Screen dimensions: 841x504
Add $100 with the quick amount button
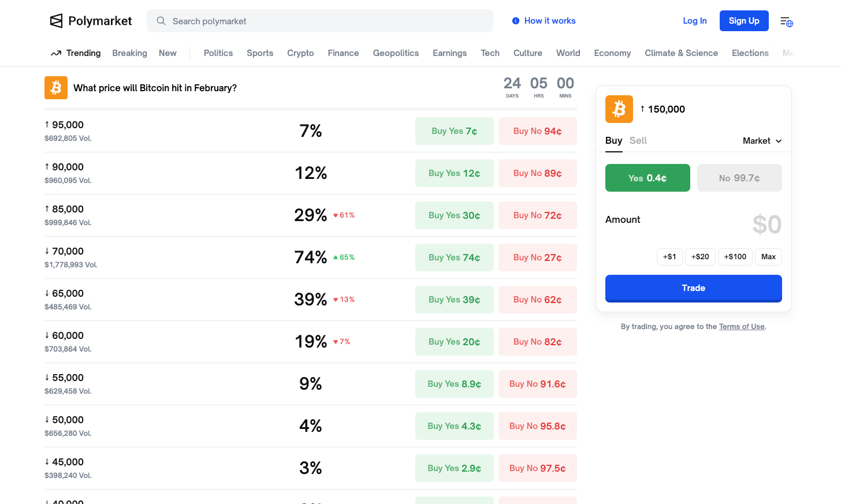735,256
